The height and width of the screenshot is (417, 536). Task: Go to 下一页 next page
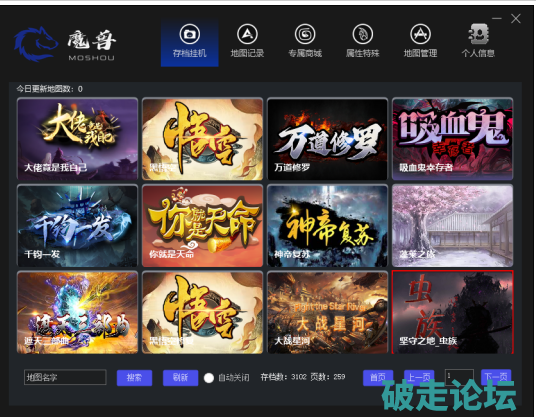[x=496, y=377]
